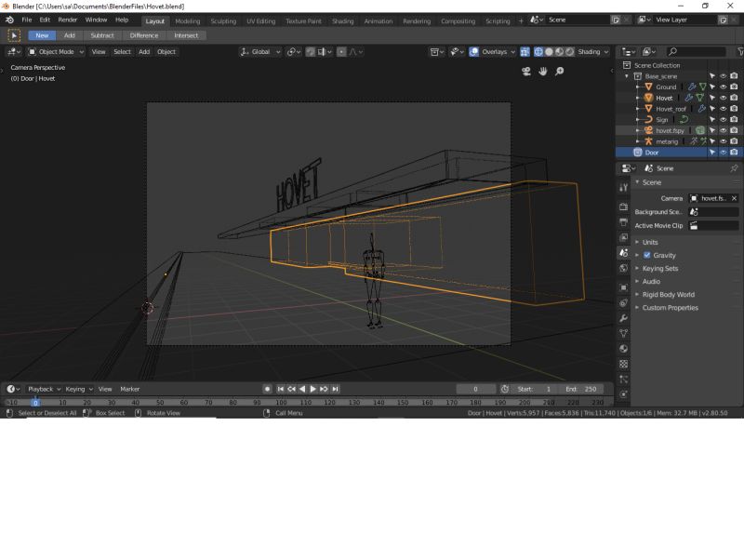744x560 pixels.
Task: Open the Physics properties tab icon
Action: [x=622, y=300]
